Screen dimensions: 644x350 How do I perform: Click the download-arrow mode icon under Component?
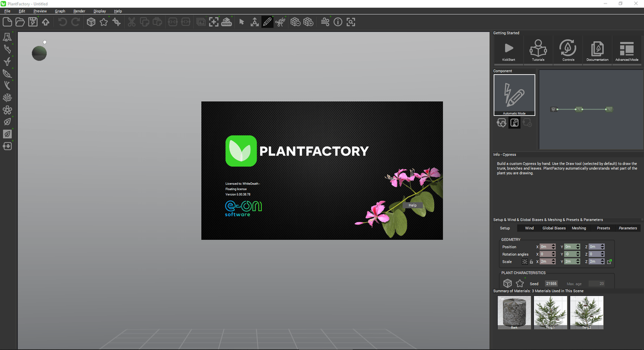coord(501,122)
